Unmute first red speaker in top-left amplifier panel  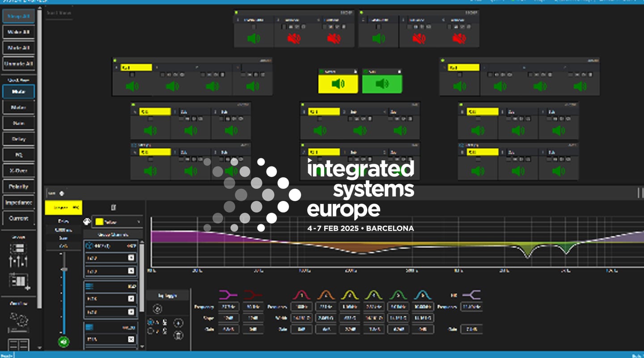pos(293,38)
